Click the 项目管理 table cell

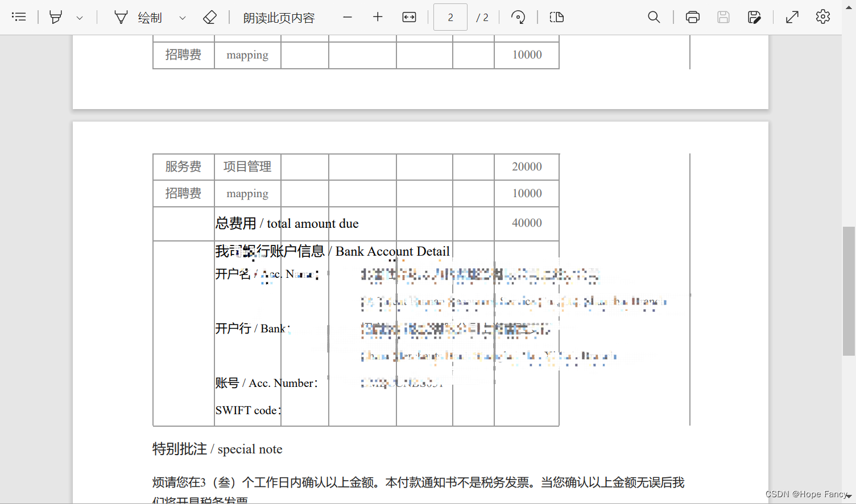point(247,166)
